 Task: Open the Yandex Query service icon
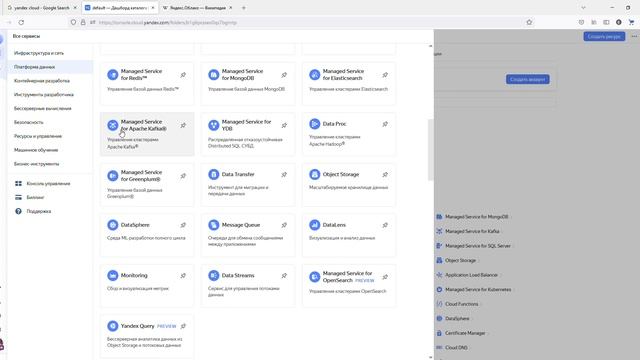click(112, 326)
